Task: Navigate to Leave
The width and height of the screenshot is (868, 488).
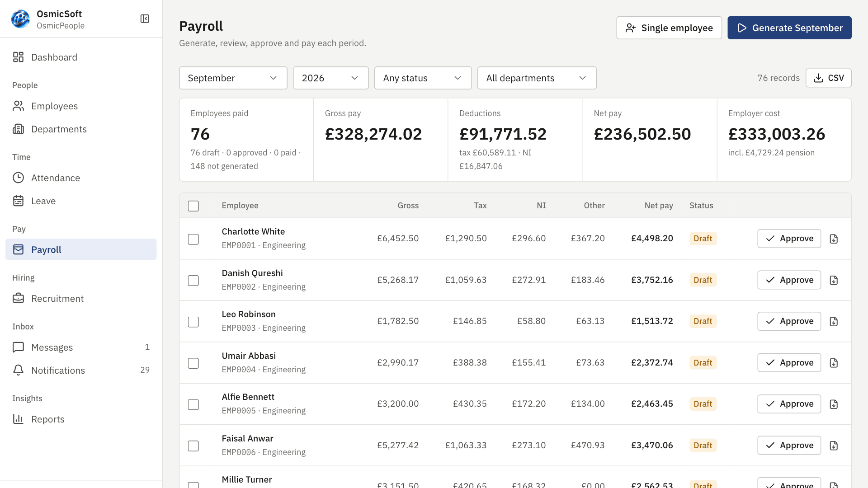Action: pyautogui.click(x=81, y=201)
